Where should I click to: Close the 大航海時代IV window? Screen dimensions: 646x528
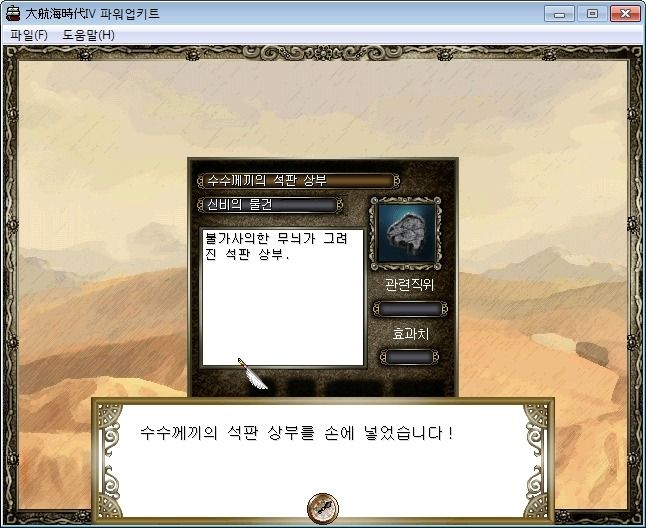625,14
